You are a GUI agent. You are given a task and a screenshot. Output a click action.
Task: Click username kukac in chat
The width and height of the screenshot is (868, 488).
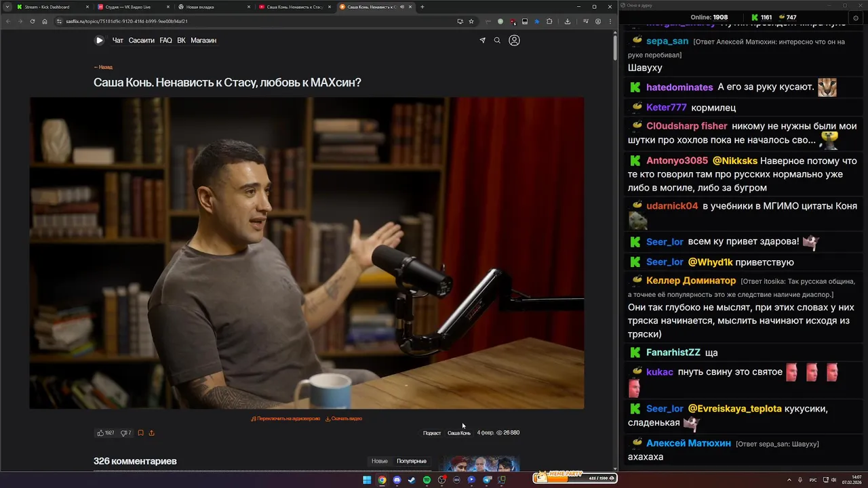[660, 372]
